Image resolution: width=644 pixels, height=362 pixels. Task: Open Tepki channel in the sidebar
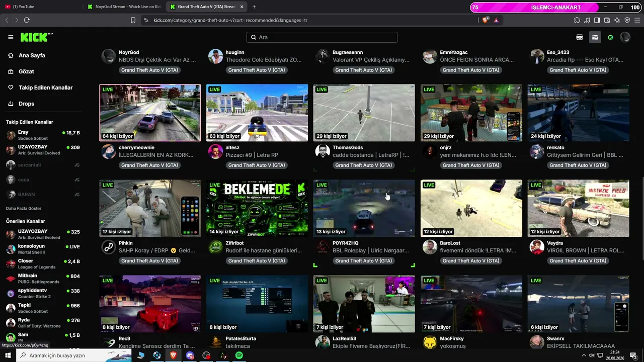[43, 308]
